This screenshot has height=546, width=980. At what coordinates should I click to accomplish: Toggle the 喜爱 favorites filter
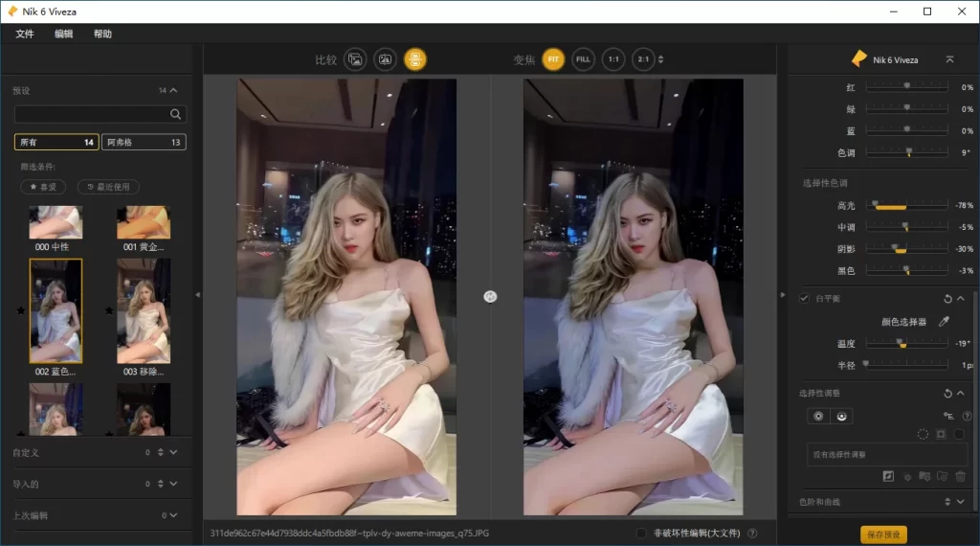point(43,187)
